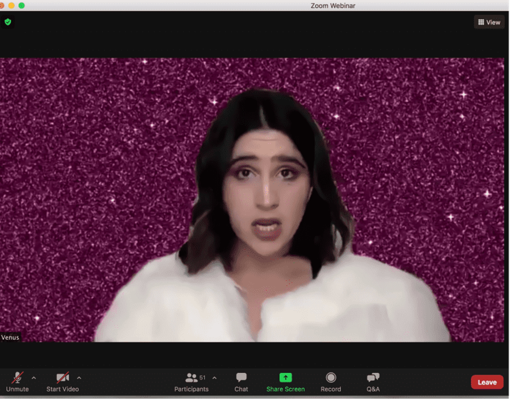Viewport: 532px width, 399px height.
Task: Click the meeting security shield icon
Action: tap(8, 22)
